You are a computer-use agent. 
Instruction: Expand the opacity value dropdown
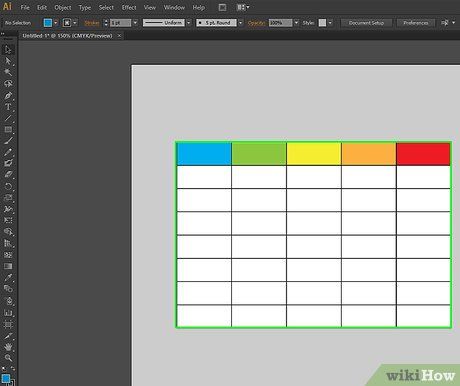click(296, 23)
